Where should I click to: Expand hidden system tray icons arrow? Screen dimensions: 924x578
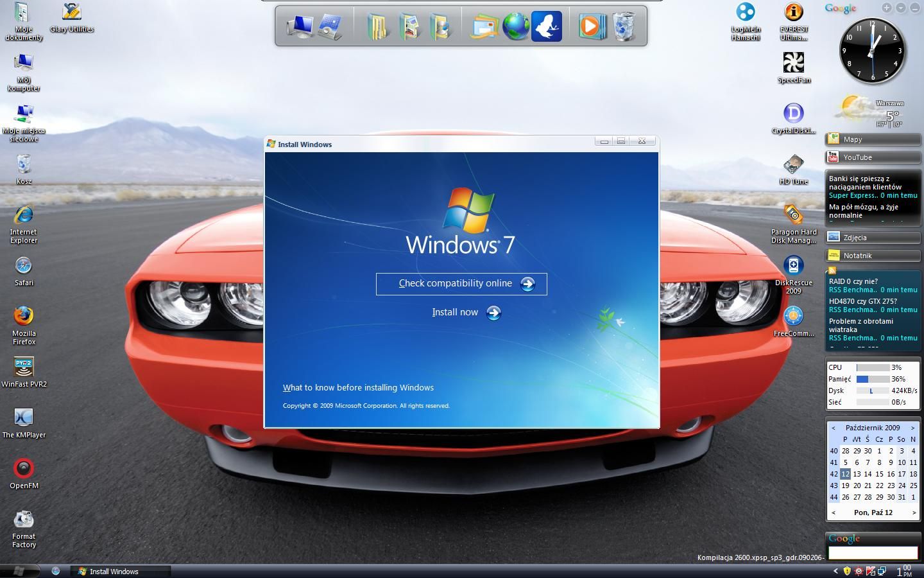pos(835,571)
